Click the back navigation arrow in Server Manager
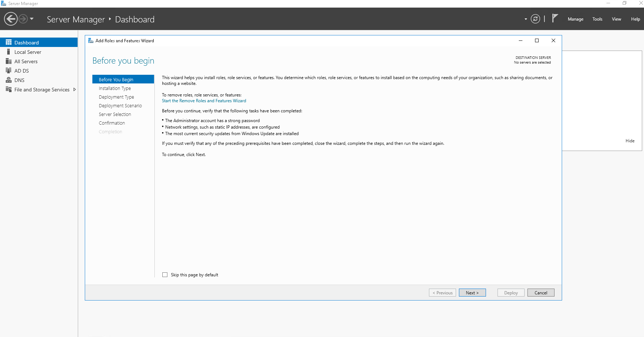 [x=11, y=19]
